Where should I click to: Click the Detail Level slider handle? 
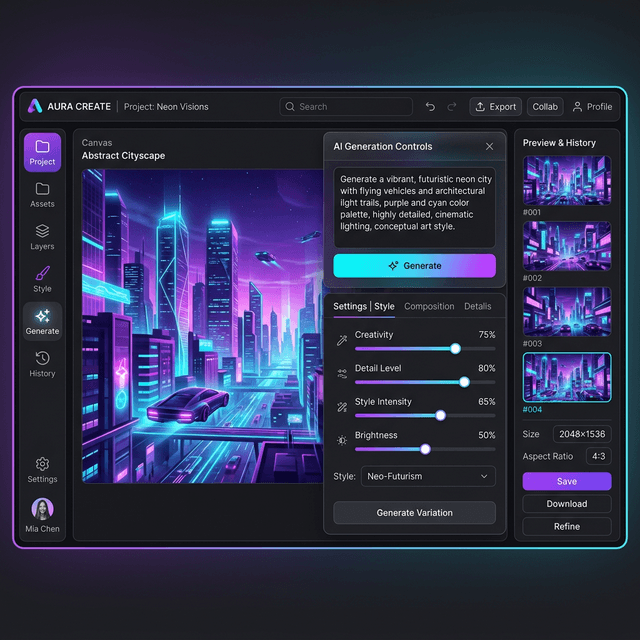point(464,382)
